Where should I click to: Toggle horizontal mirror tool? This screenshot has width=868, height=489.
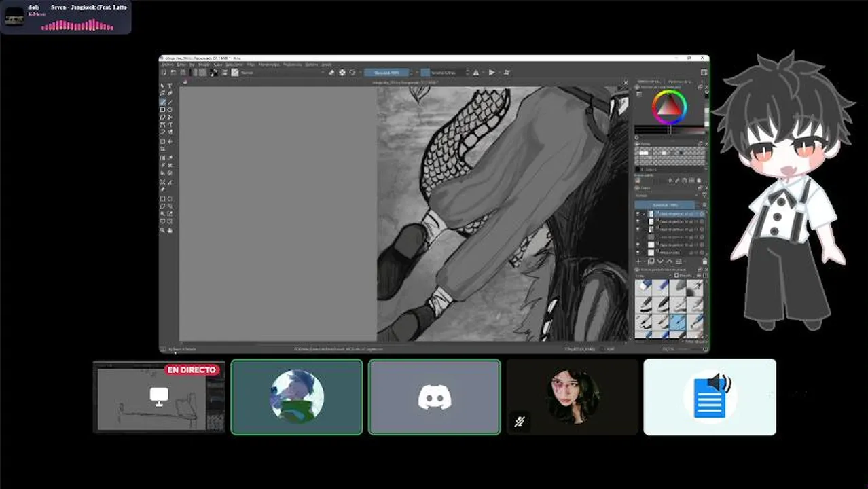475,73
